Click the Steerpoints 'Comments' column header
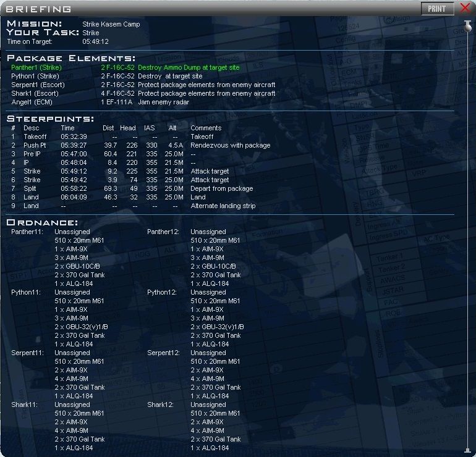Image resolution: width=476 pixels, height=457 pixels. point(206,128)
